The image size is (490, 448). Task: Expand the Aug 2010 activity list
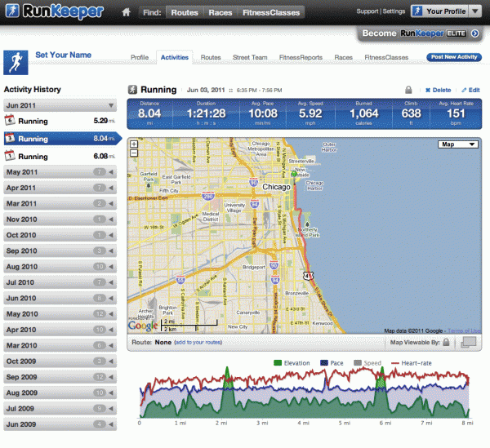coord(60,267)
